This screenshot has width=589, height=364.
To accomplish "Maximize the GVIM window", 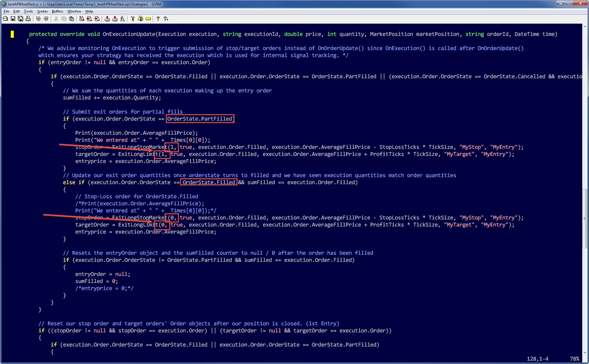I will tap(569, 3).
